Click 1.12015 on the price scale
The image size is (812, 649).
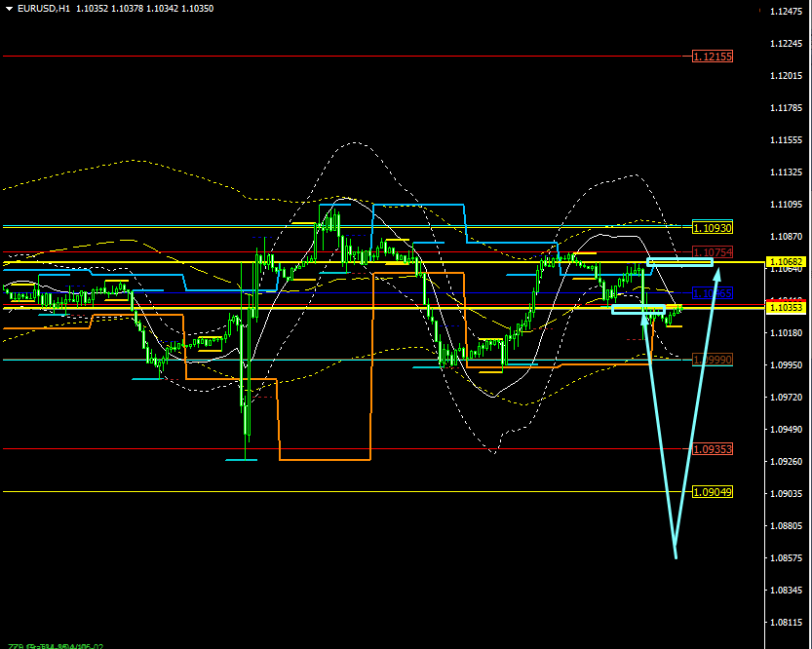click(x=786, y=76)
